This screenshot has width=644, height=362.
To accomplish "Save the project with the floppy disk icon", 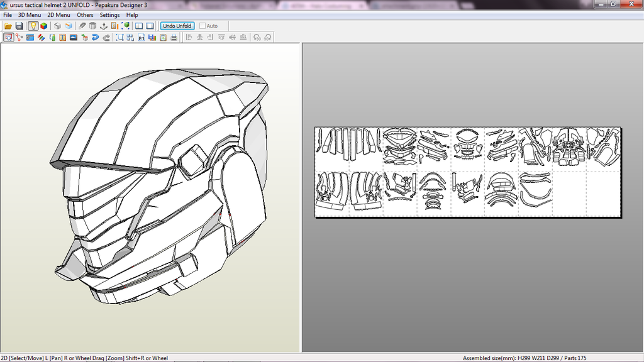I will (x=19, y=26).
